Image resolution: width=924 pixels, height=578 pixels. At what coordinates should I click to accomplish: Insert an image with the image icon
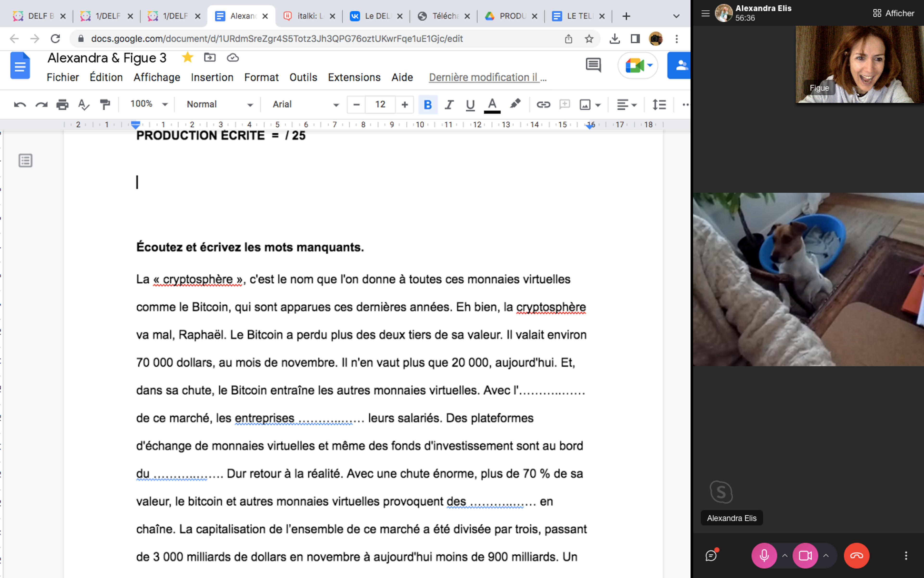click(585, 104)
